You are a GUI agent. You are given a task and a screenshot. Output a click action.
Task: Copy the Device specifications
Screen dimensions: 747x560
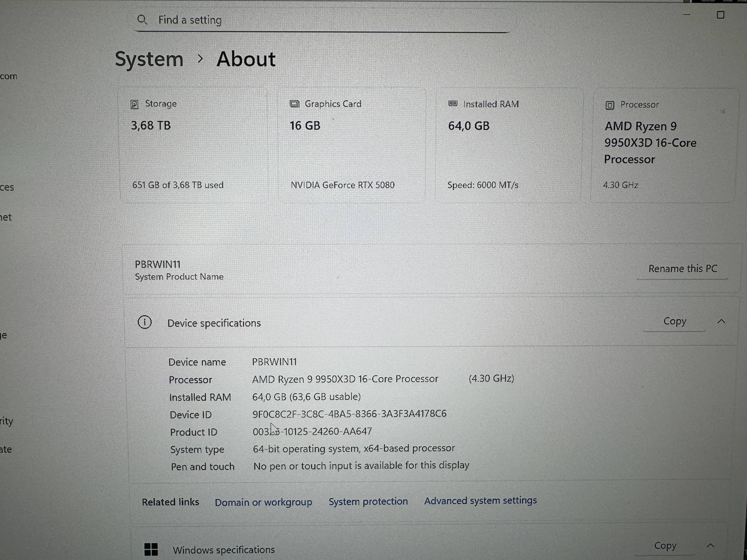(674, 321)
